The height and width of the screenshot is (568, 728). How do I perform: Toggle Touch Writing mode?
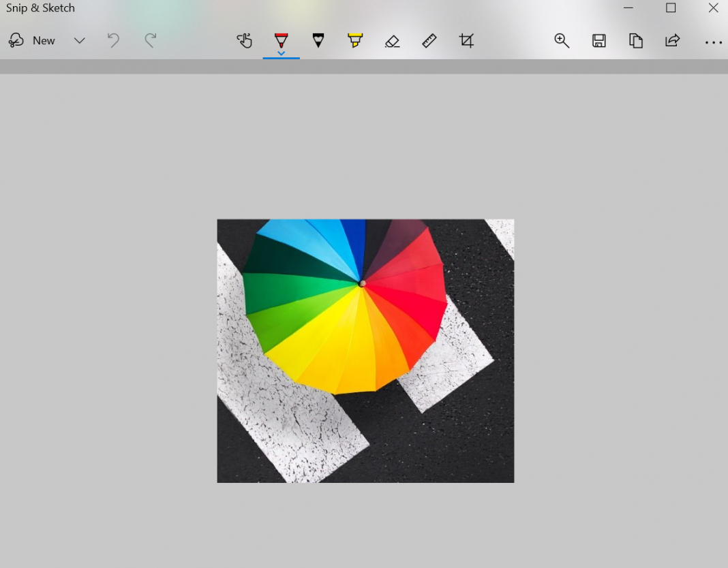tap(244, 41)
